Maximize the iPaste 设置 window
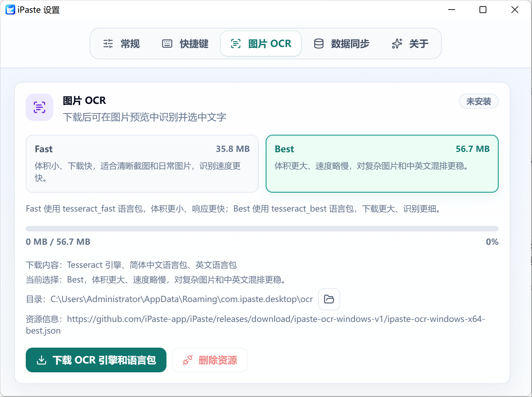The image size is (532, 397). coord(483,10)
